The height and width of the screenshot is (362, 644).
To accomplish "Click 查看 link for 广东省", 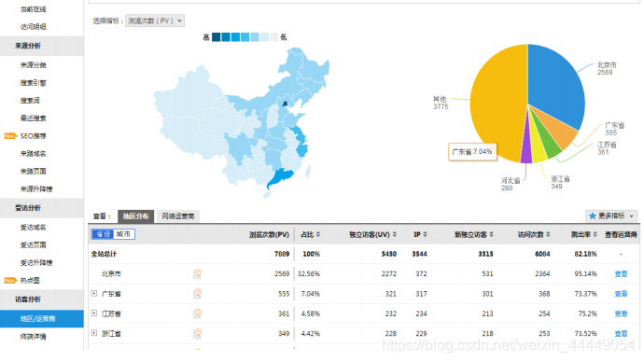I will 621,294.
